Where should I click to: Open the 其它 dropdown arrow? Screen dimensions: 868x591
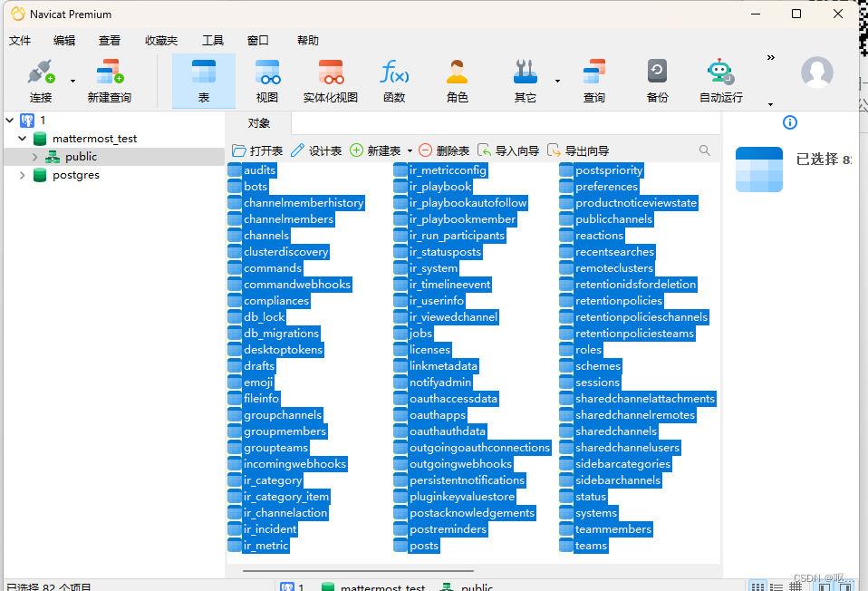point(557,81)
